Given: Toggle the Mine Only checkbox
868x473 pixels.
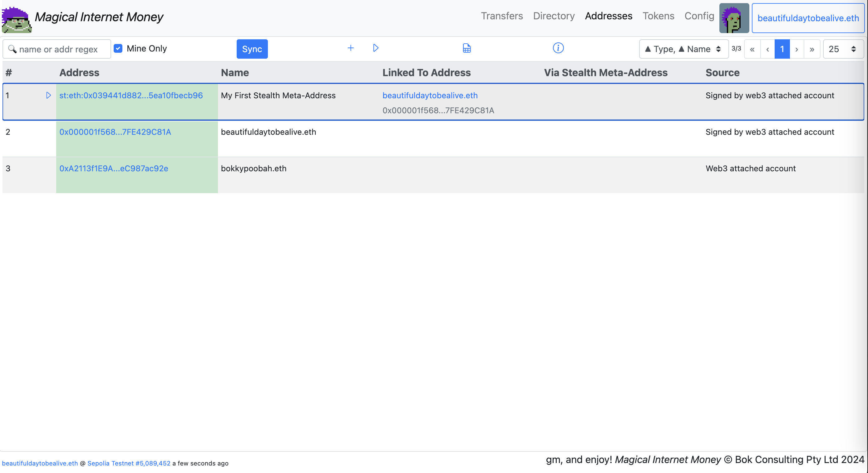Looking at the screenshot, I should pyautogui.click(x=118, y=48).
